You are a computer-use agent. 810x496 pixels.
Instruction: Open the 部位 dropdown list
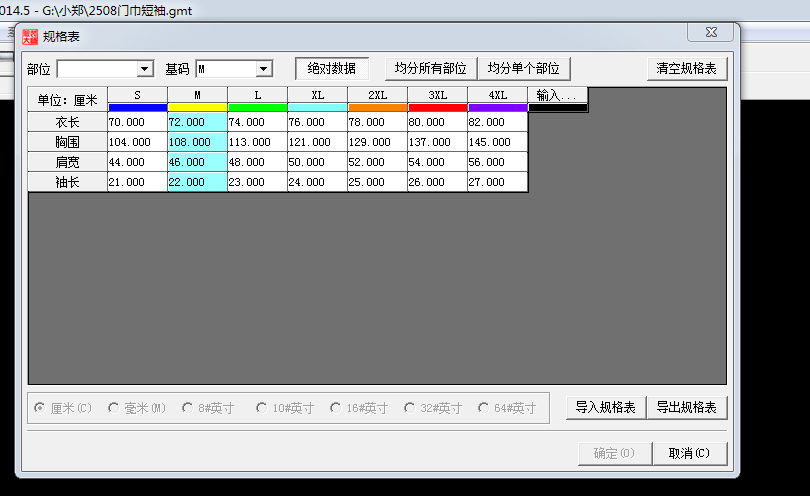(x=144, y=69)
